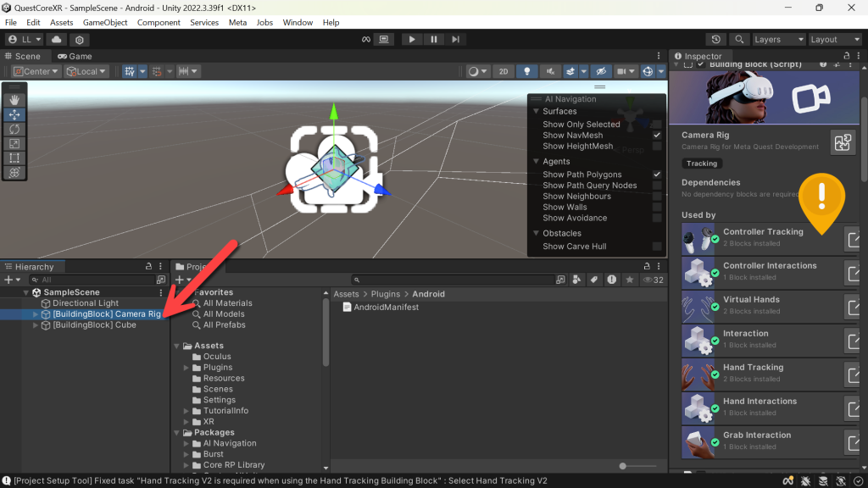Click the Pause button
868x488 pixels.
pos(433,39)
